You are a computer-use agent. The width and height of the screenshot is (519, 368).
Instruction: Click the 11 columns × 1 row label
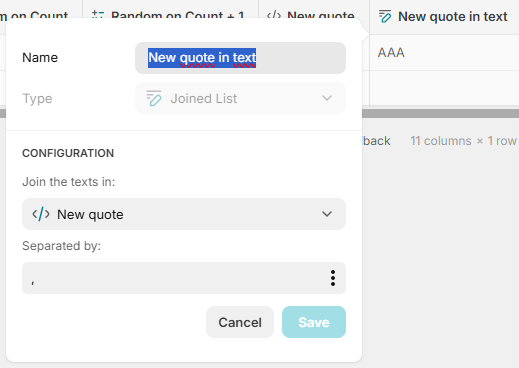pyautogui.click(x=463, y=141)
